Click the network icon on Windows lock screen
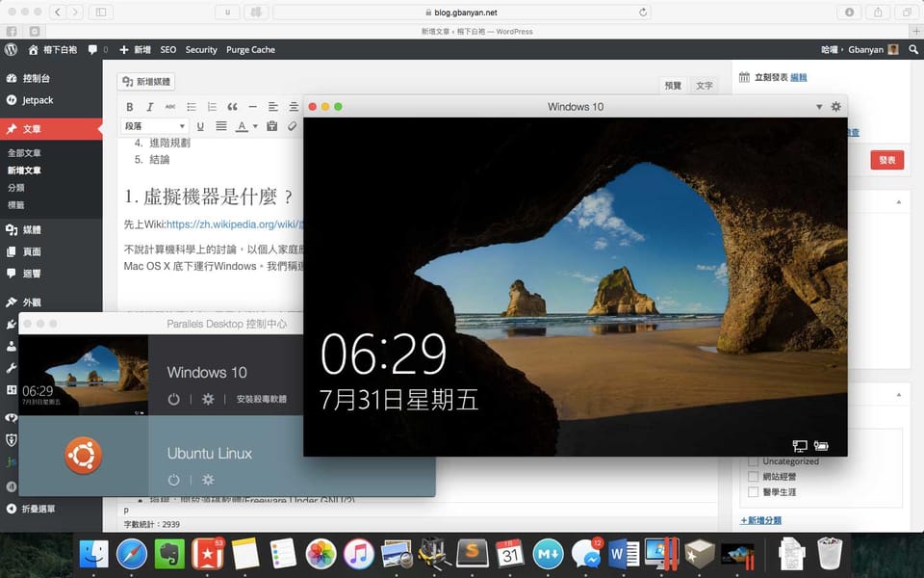924x578 pixels. coord(800,446)
